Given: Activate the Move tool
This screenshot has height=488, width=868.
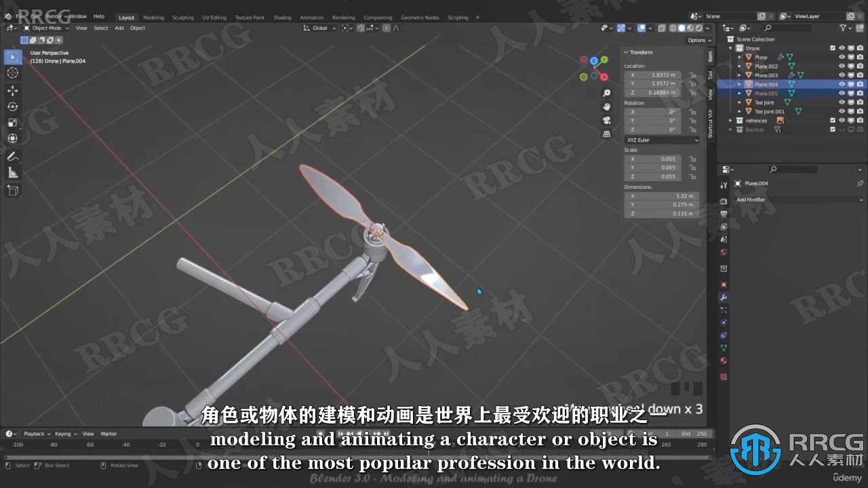Looking at the screenshot, I should (13, 90).
